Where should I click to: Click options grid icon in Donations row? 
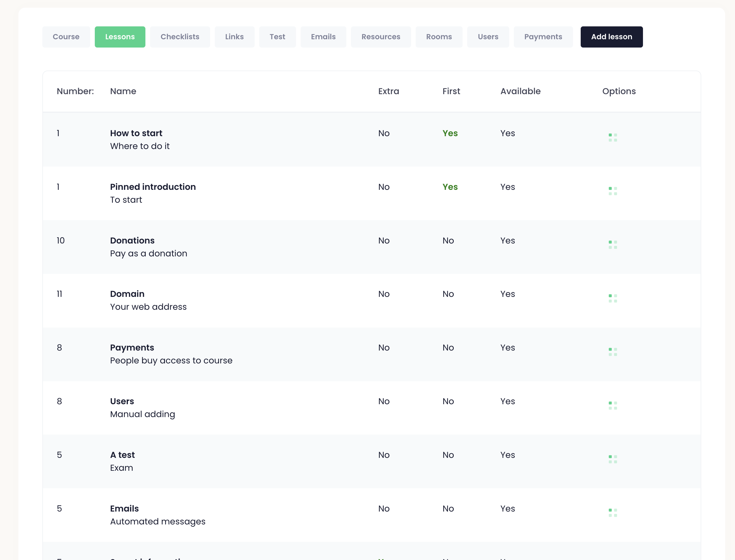(613, 245)
